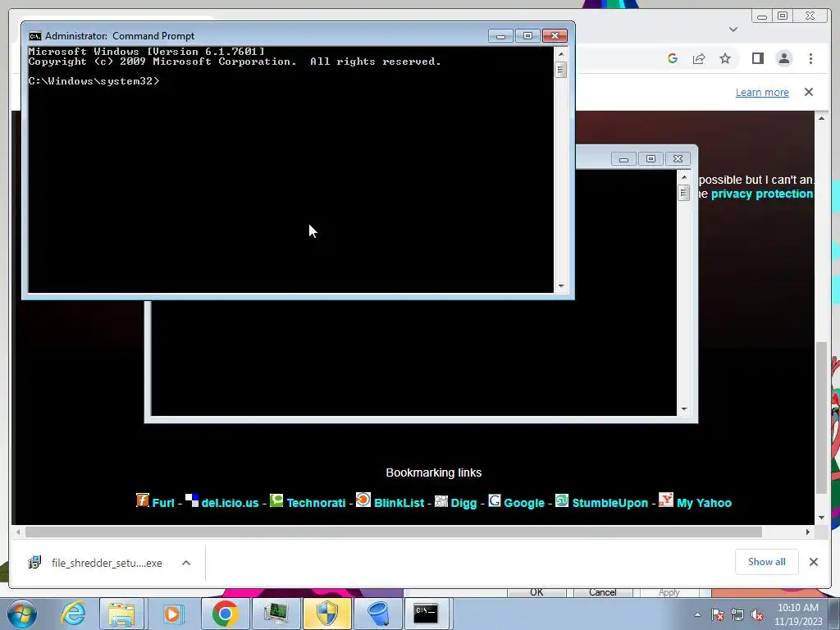The image size is (840, 630).
Task: Click the muted volume tray icon
Action: coord(757,614)
